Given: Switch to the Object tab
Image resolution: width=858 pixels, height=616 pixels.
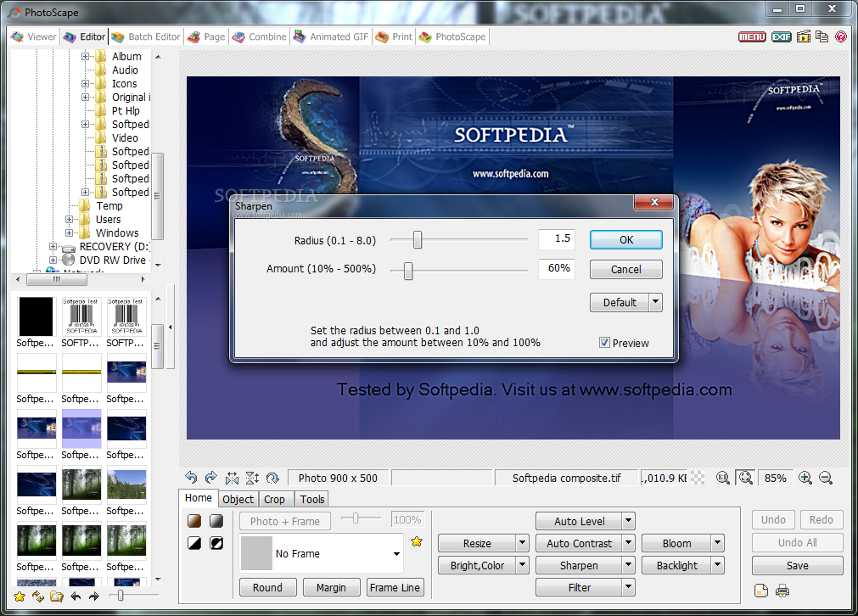Looking at the screenshot, I should pyautogui.click(x=238, y=499).
